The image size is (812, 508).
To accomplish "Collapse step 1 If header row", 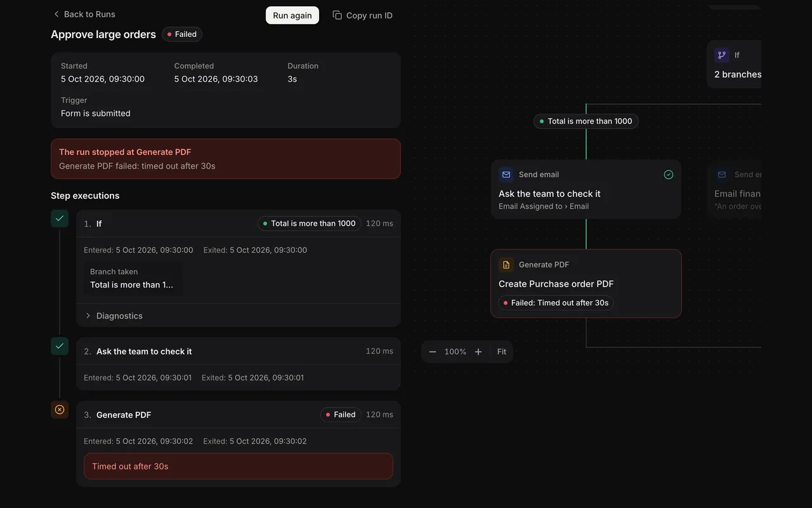I will click(239, 224).
